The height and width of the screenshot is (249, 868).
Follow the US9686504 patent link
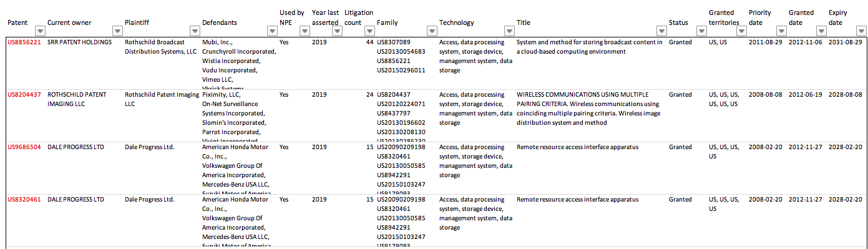pos(24,147)
